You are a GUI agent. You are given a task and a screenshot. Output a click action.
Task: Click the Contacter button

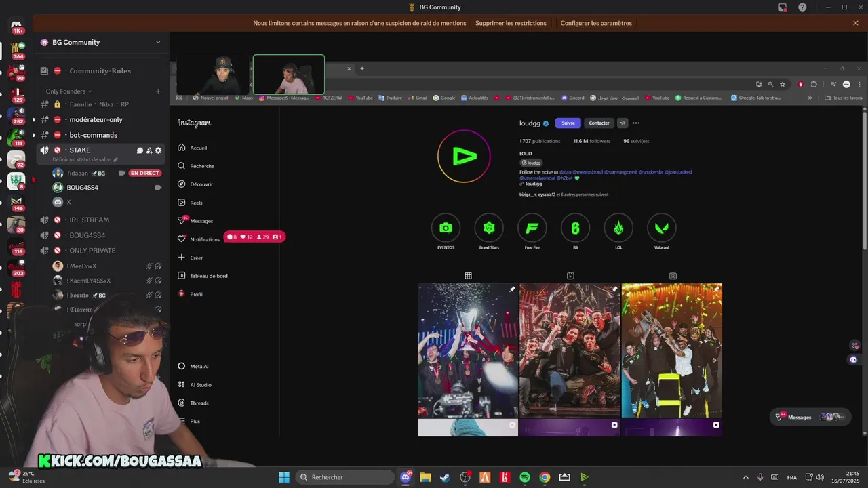599,123
